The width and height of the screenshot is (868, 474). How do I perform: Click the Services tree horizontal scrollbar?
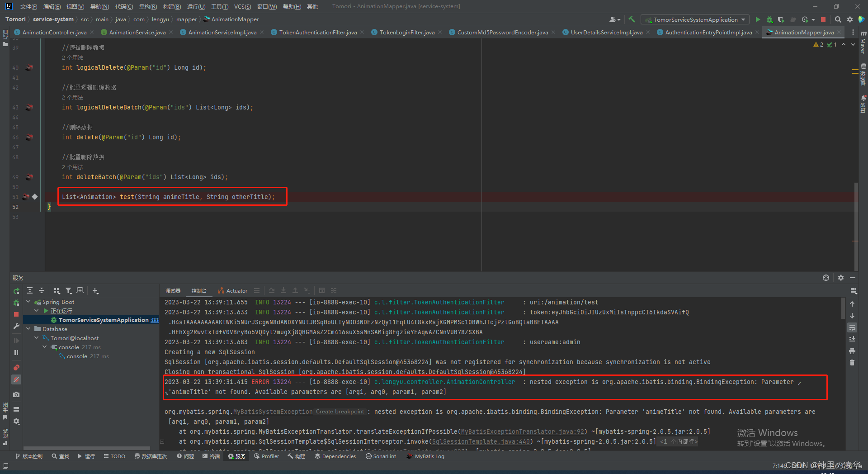click(87, 448)
